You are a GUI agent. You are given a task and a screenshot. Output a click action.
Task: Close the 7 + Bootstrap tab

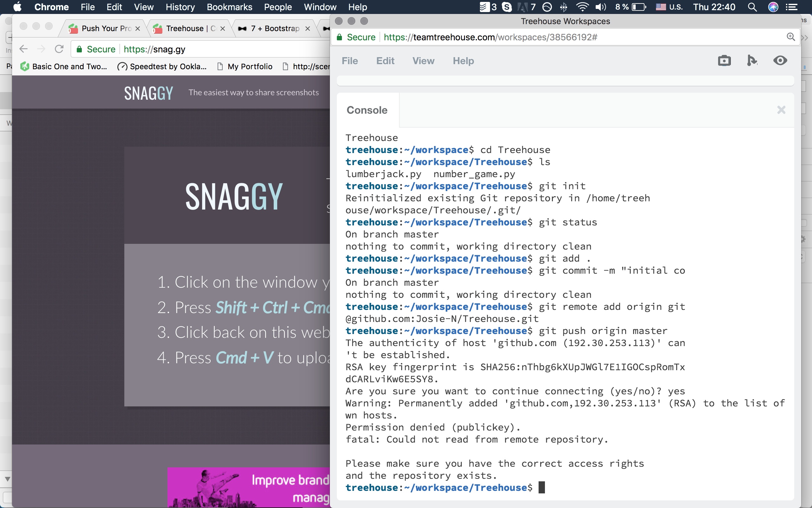click(307, 29)
